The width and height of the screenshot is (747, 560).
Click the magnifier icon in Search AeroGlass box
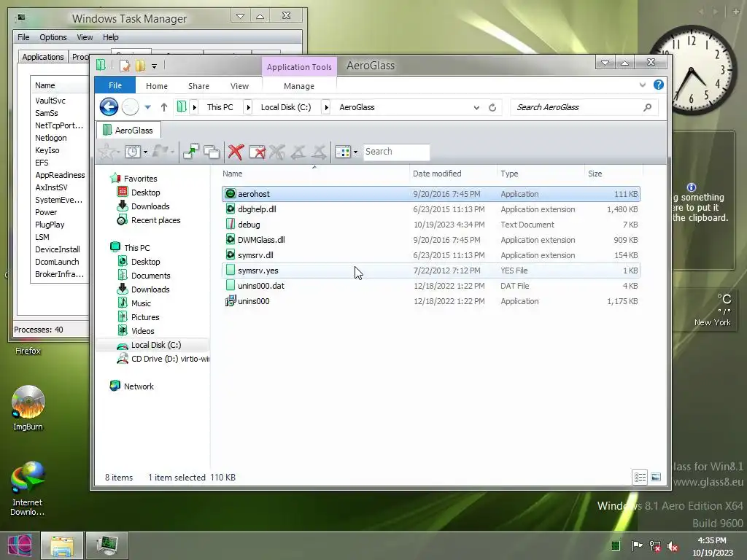647,107
